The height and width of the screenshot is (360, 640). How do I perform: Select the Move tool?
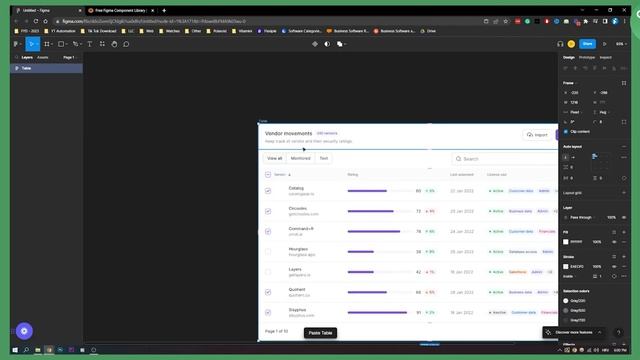[31, 44]
